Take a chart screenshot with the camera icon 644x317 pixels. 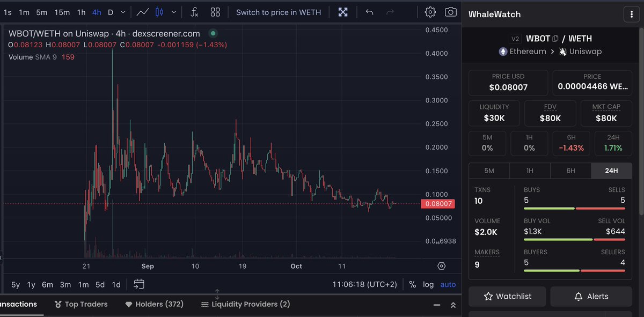pyautogui.click(x=451, y=12)
